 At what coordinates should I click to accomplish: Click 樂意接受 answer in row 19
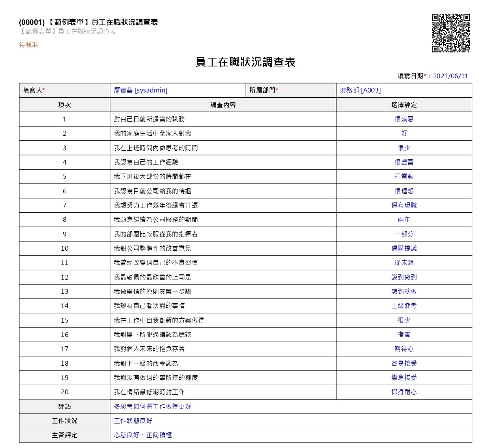404,378
